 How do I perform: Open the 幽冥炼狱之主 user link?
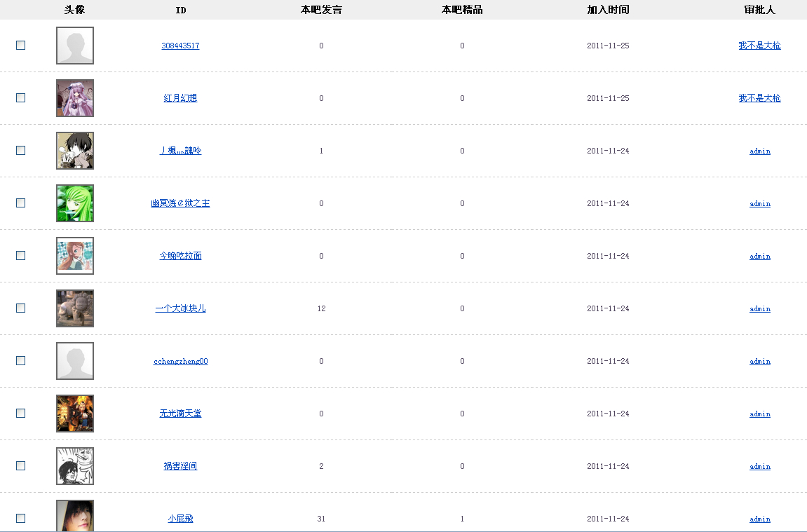click(x=180, y=203)
